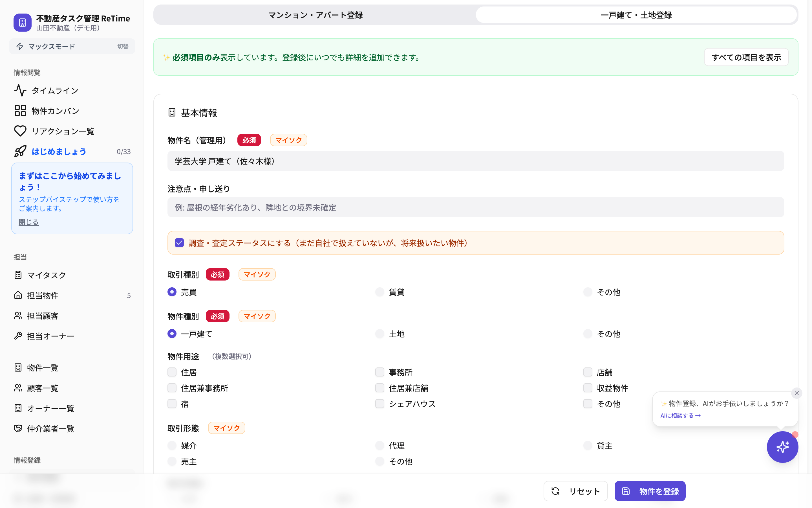The height and width of the screenshot is (508, 812).
Task: Click the 物件カンバン grid icon
Action: point(20,111)
